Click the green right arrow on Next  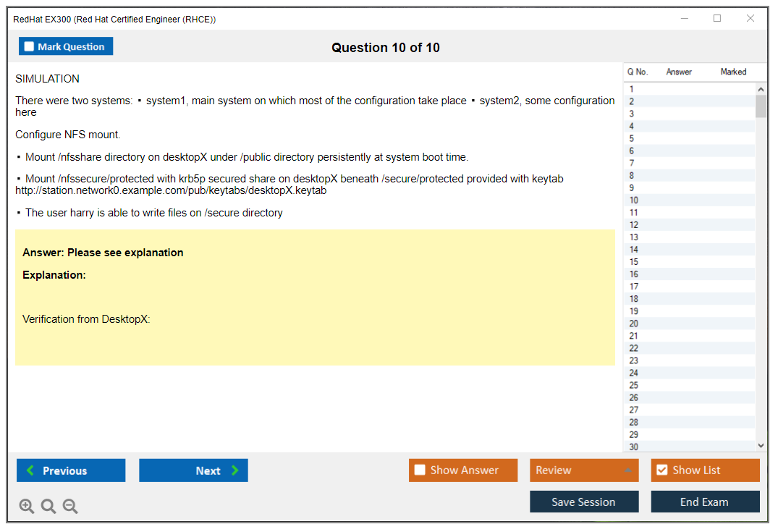pyautogui.click(x=235, y=470)
